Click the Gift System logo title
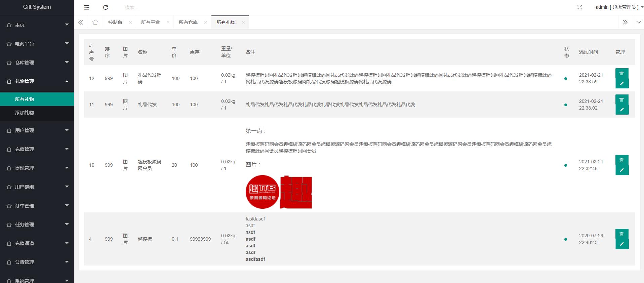The height and width of the screenshot is (283, 644). [37, 7]
